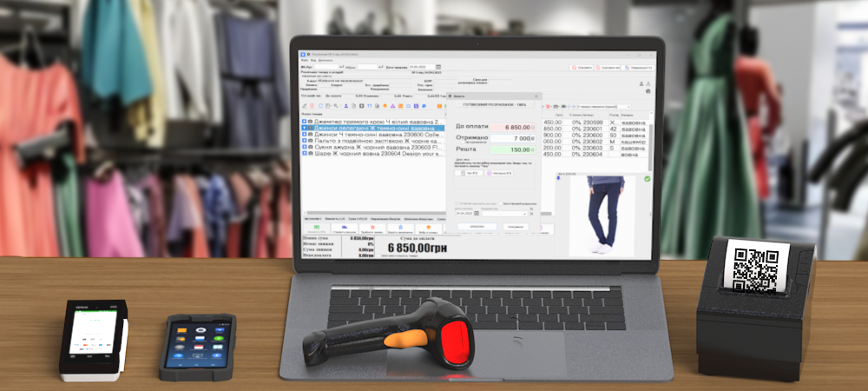Expand the dropdown next to the payment date
868x391 pixels.
pyautogui.click(x=505, y=213)
